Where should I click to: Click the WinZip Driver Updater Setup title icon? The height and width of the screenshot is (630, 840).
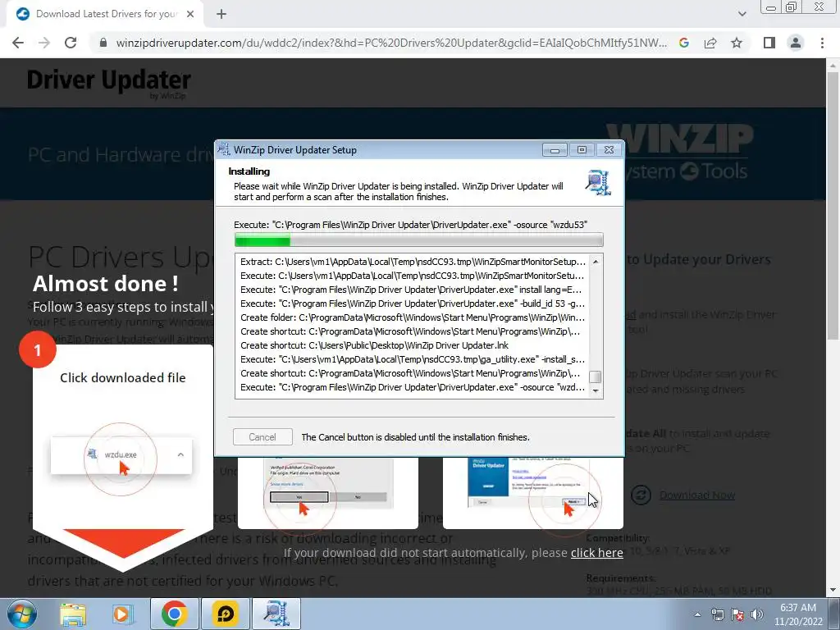click(224, 149)
